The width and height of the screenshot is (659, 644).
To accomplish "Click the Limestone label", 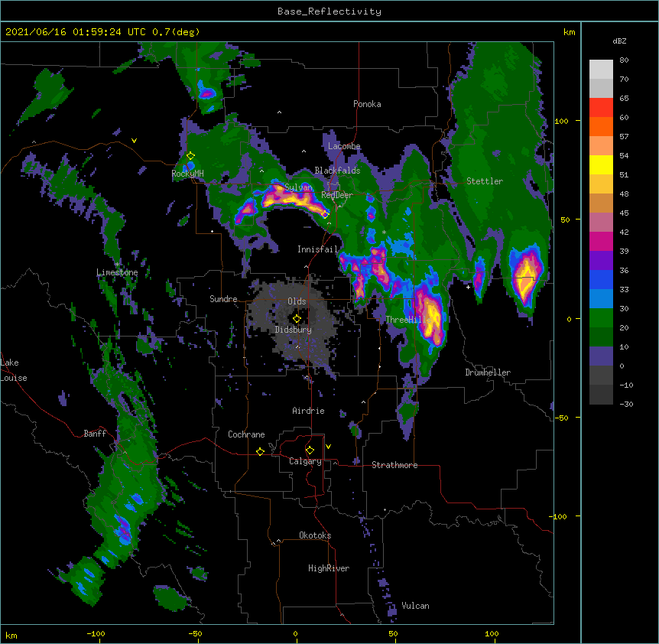I will pos(117,272).
